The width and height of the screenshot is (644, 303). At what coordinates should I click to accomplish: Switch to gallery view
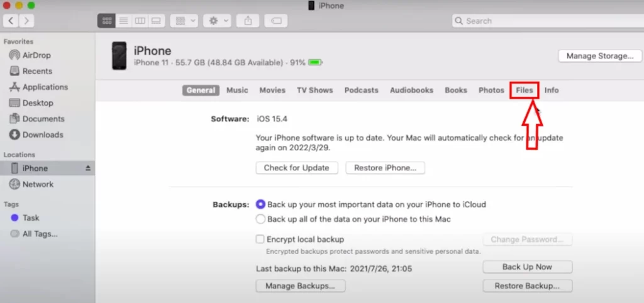[157, 21]
